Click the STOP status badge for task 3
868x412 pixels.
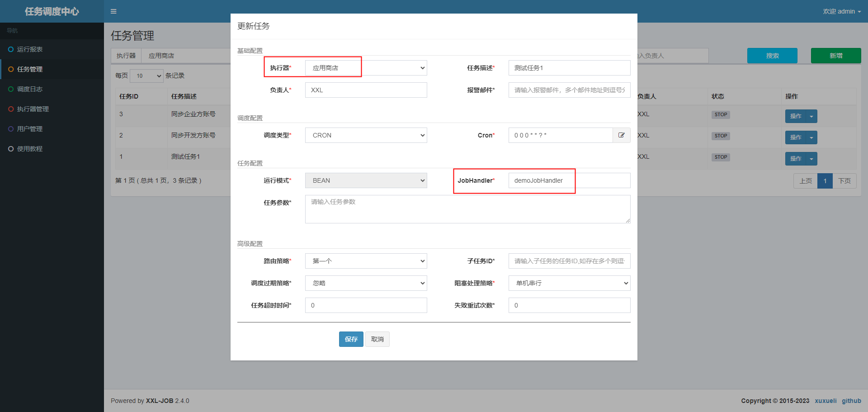721,114
